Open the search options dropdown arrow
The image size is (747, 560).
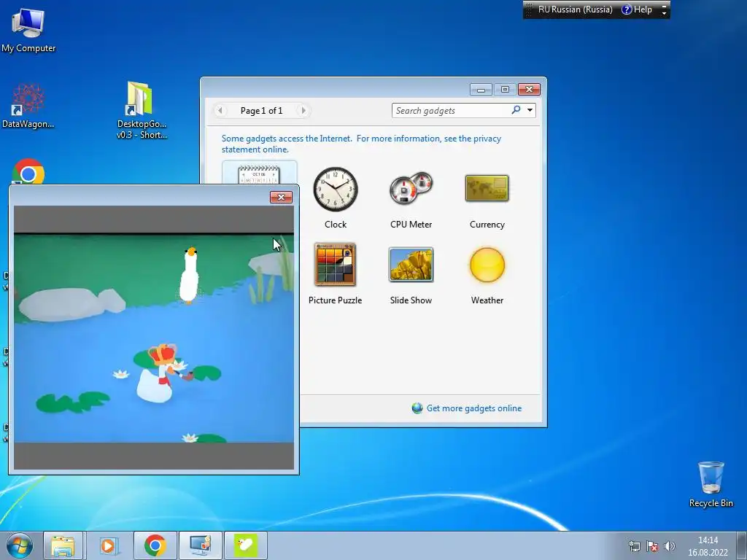pos(530,110)
